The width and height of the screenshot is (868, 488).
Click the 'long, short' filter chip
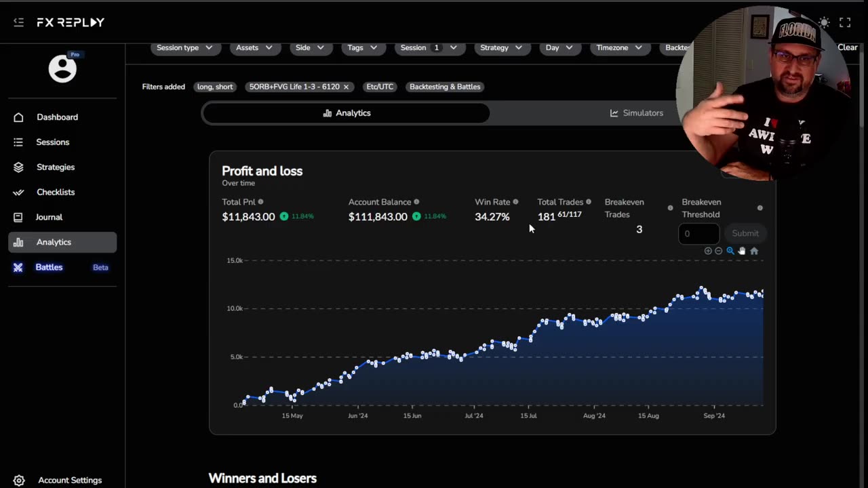coord(214,87)
